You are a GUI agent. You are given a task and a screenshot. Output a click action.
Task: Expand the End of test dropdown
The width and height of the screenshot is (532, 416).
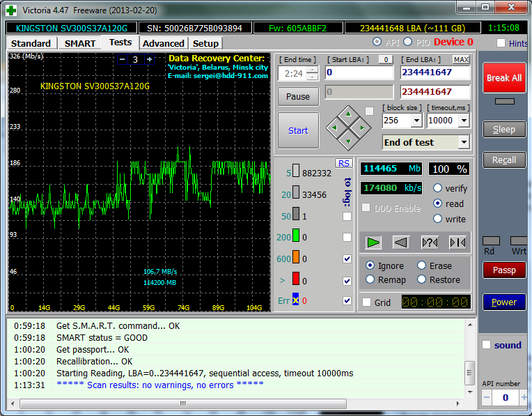pyautogui.click(x=464, y=142)
